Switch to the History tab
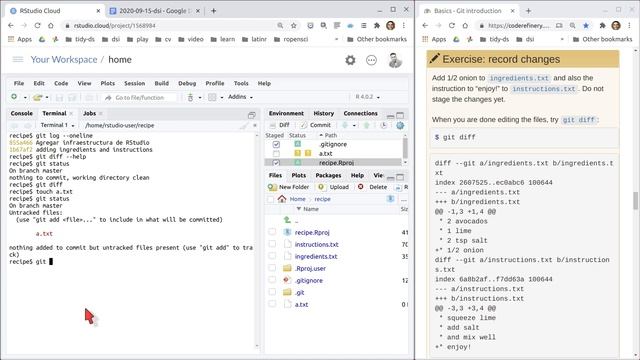Screen dimensions: 640x360 [x=324, y=113]
